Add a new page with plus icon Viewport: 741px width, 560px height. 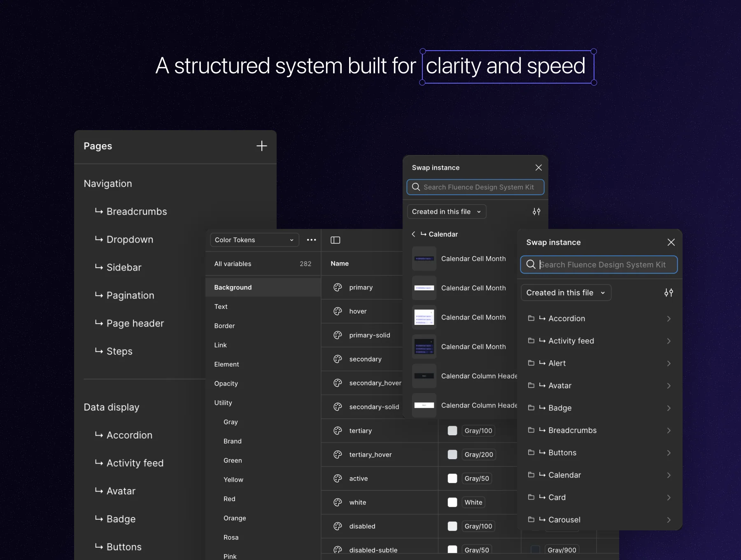point(262,146)
